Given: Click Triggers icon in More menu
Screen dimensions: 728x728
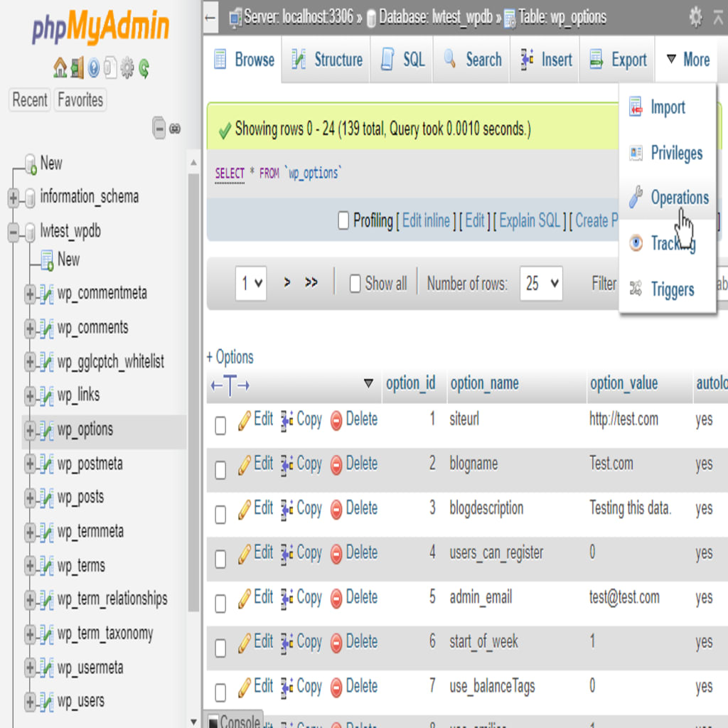Looking at the screenshot, I should [x=636, y=289].
